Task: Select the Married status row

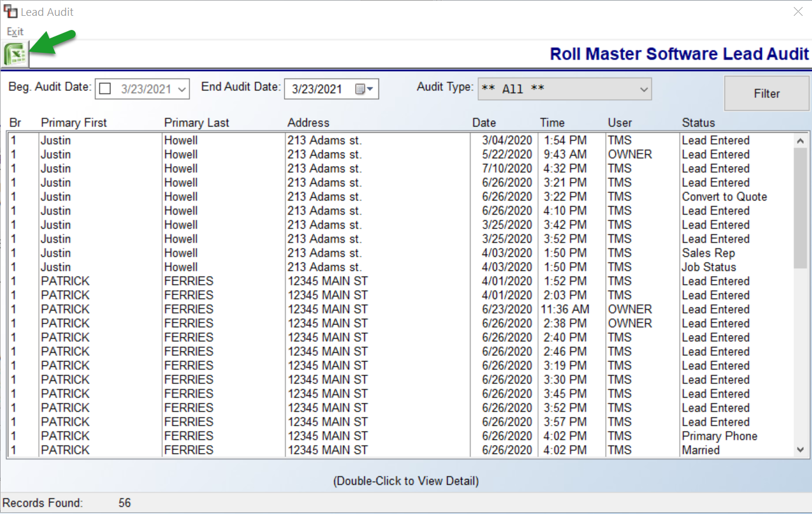Action: coord(400,450)
